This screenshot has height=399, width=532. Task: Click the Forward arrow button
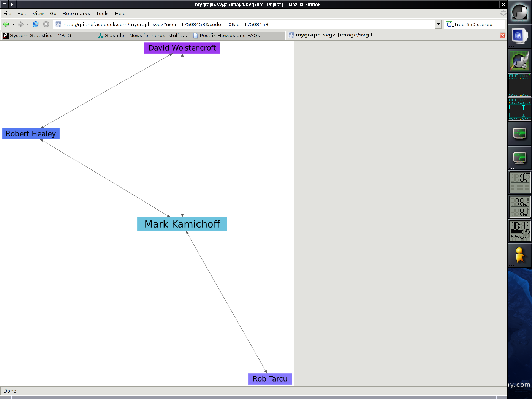[21, 24]
